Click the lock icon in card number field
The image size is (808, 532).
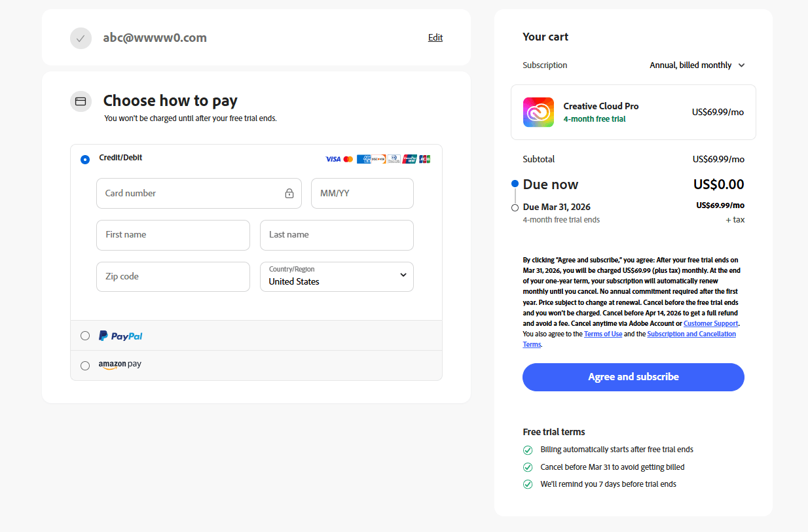point(289,194)
